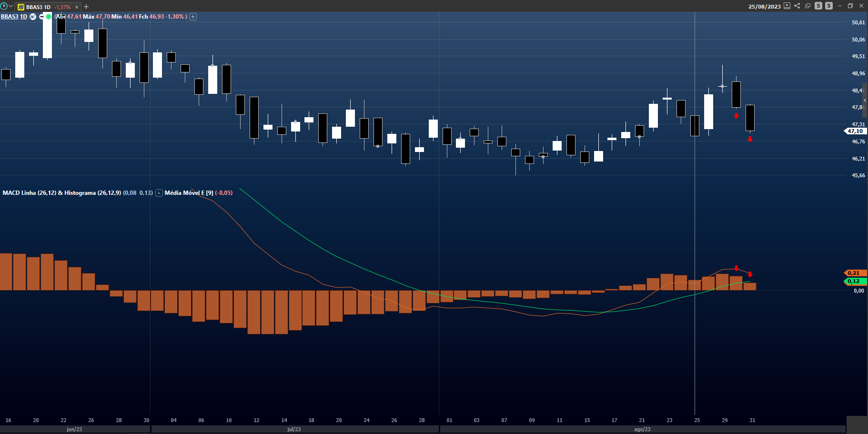This screenshot has height=434, width=868.
Task: Expand the dropdown arrow beside the clock icon
Action: [10, 6]
